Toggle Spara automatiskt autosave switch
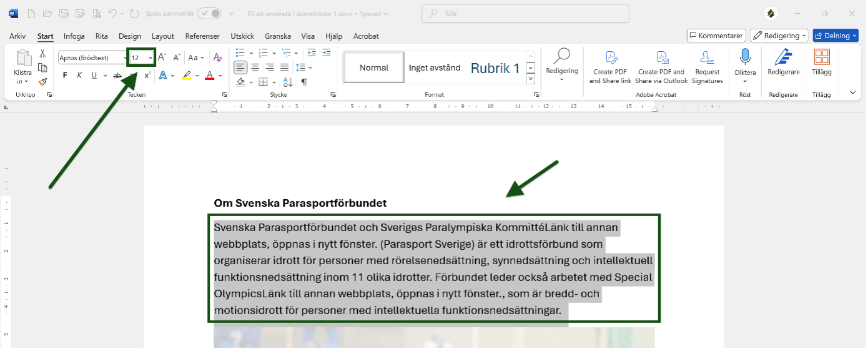 [209, 13]
